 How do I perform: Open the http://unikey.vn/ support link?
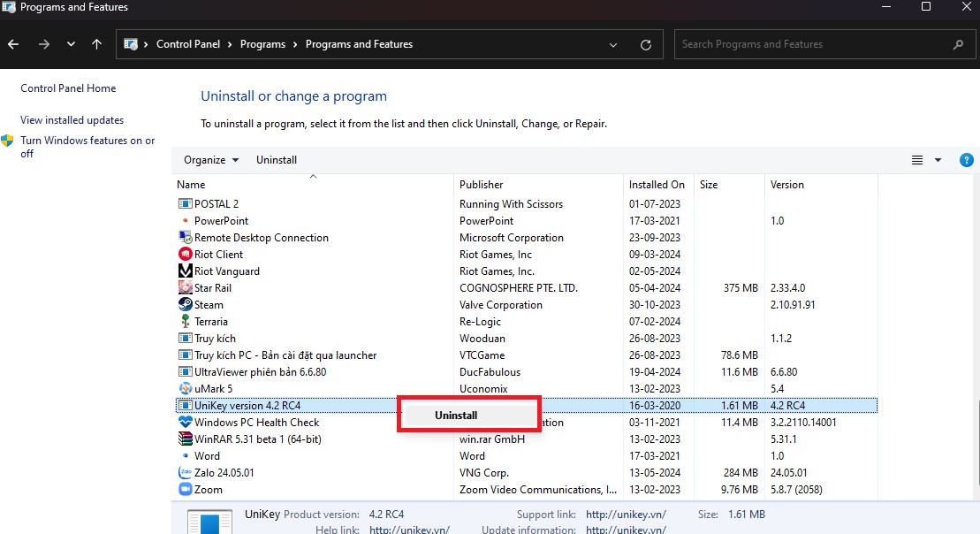click(x=626, y=515)
